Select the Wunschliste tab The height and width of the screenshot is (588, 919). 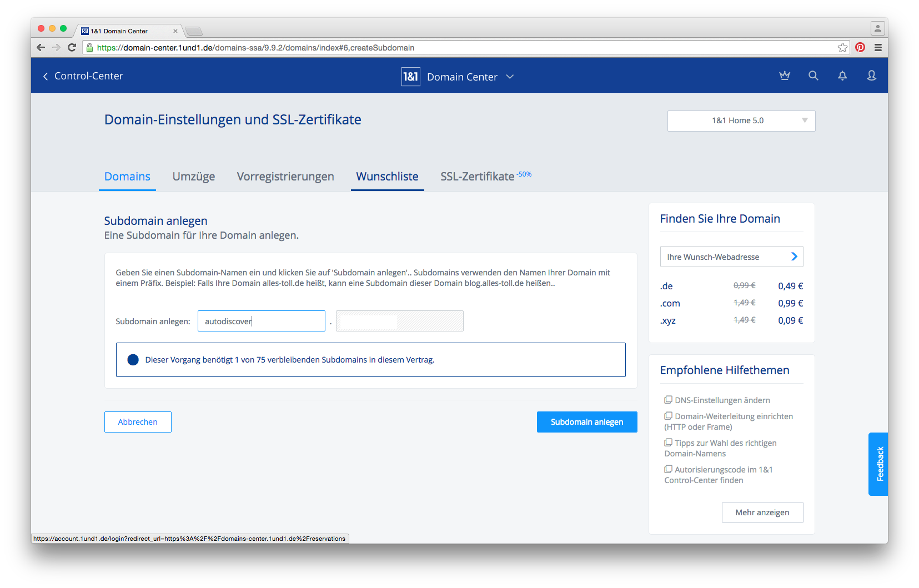387,177
